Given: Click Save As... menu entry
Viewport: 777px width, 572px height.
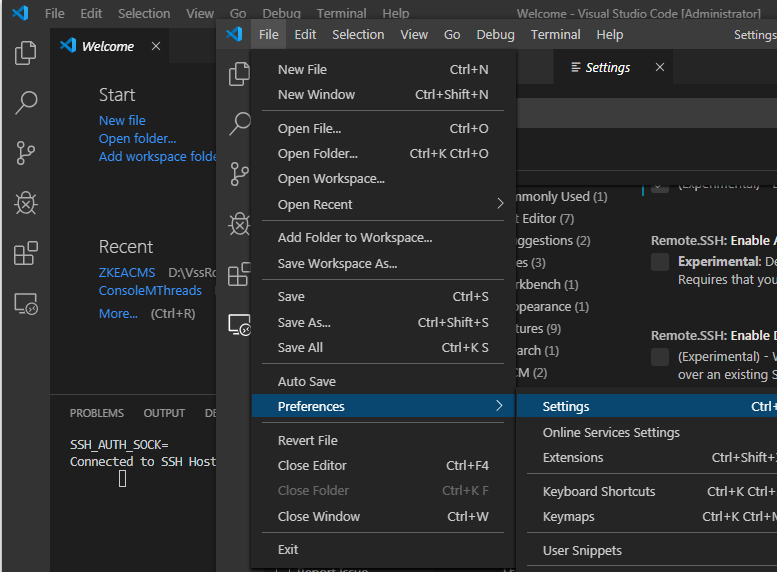Looking at the screenshot, I should pos(383,322).
